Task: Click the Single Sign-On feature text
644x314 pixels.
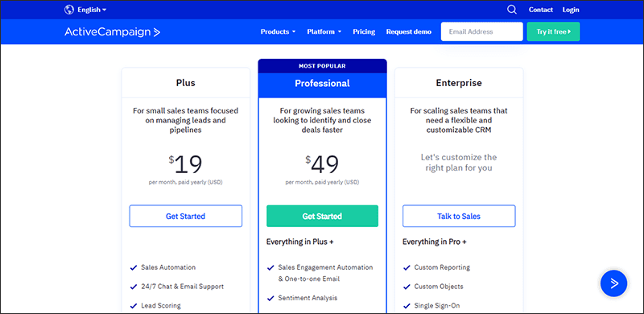Action: tap(437, 306)
